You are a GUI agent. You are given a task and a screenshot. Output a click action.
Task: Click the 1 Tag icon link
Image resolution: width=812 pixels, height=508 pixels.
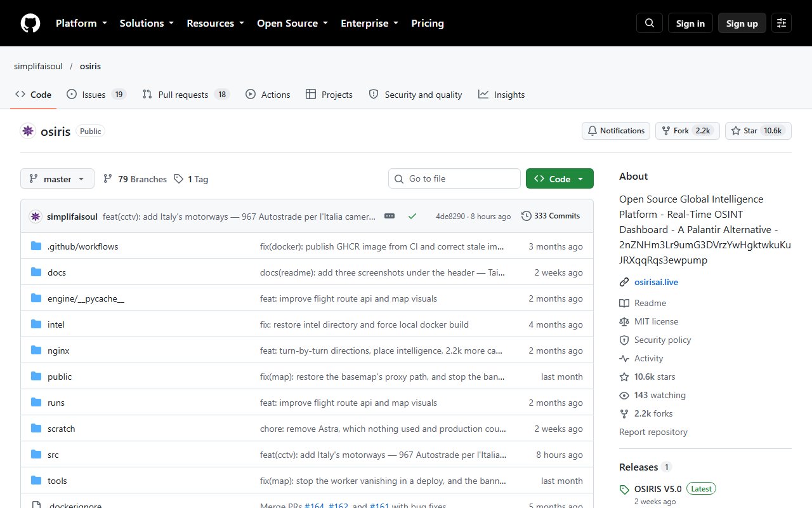pyautogui.click(x=191, y=179)
